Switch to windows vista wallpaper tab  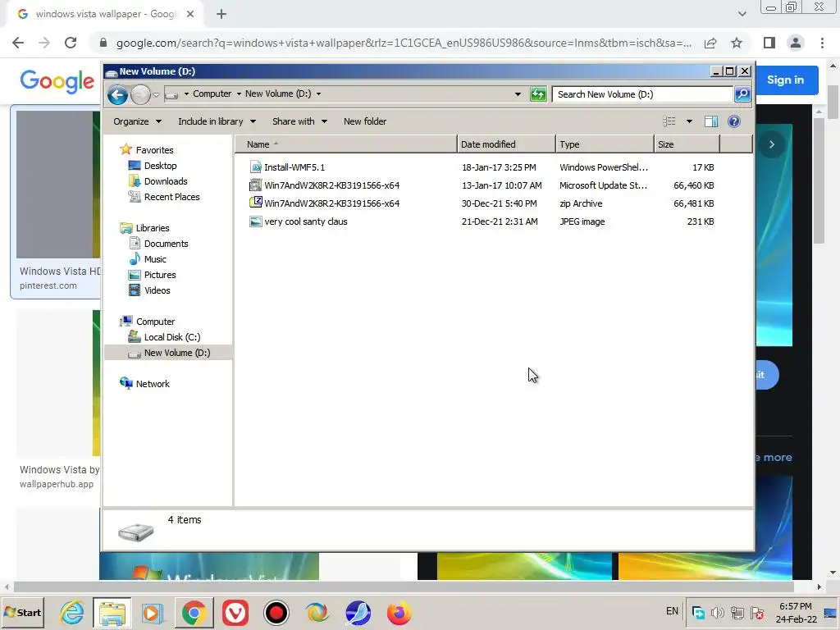point(104,14)
